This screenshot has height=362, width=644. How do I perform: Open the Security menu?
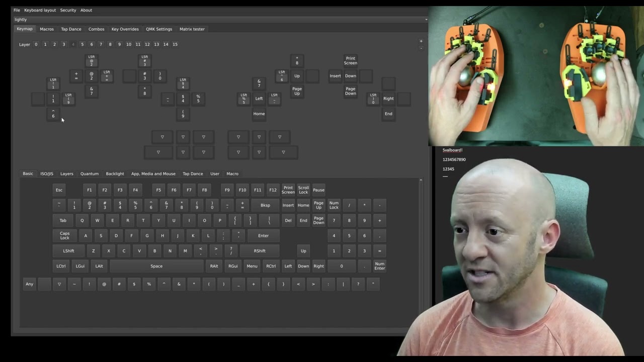click(68, 10)
